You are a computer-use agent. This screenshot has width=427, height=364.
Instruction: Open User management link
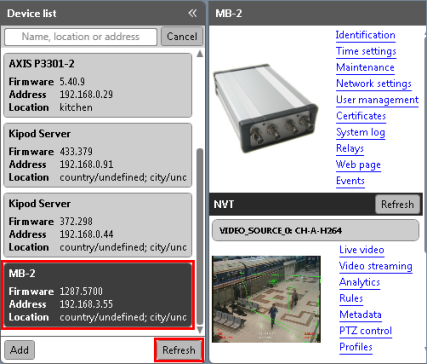click(x=377, y=100)
